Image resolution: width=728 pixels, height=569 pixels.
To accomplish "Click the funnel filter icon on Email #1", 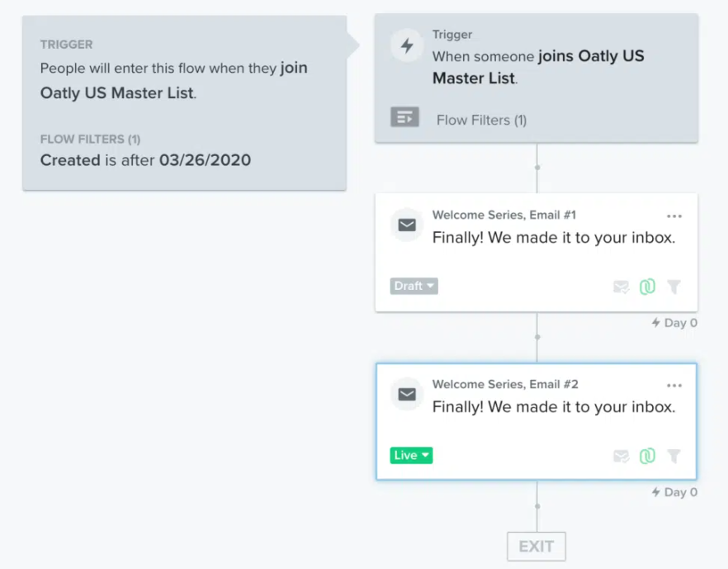I will point(674,287).
